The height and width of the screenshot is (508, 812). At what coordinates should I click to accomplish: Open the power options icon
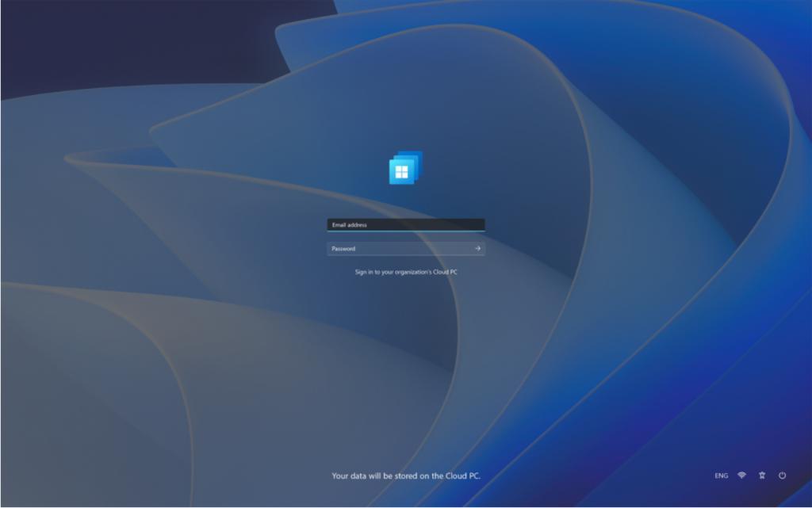(x=782, y=476)
